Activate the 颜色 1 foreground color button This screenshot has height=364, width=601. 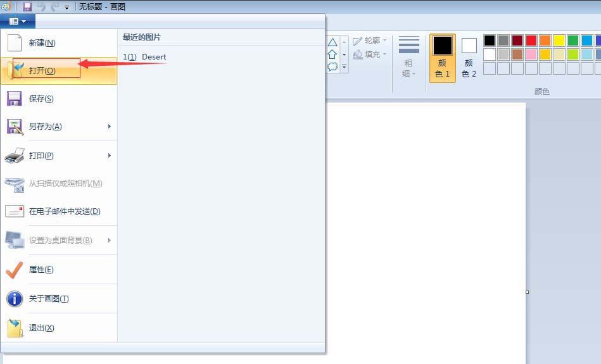[x=442, y=58]
